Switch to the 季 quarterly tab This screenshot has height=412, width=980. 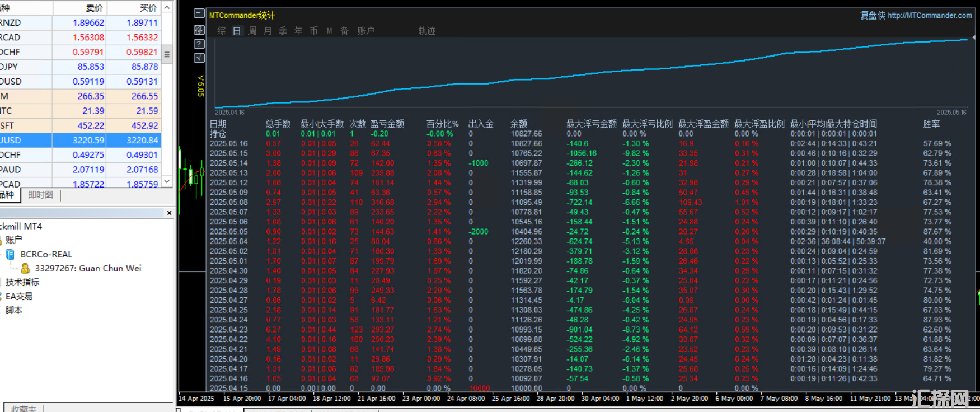tap(283, 31)
